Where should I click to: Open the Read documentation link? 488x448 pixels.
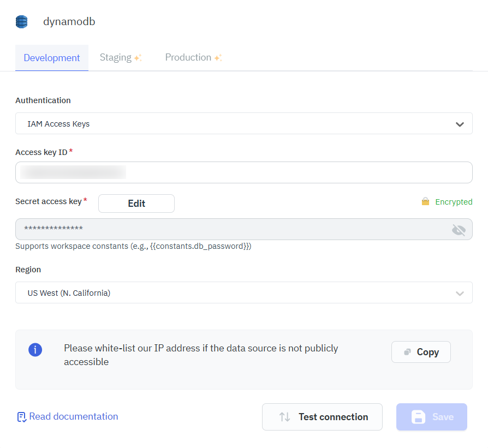point(68,416)
